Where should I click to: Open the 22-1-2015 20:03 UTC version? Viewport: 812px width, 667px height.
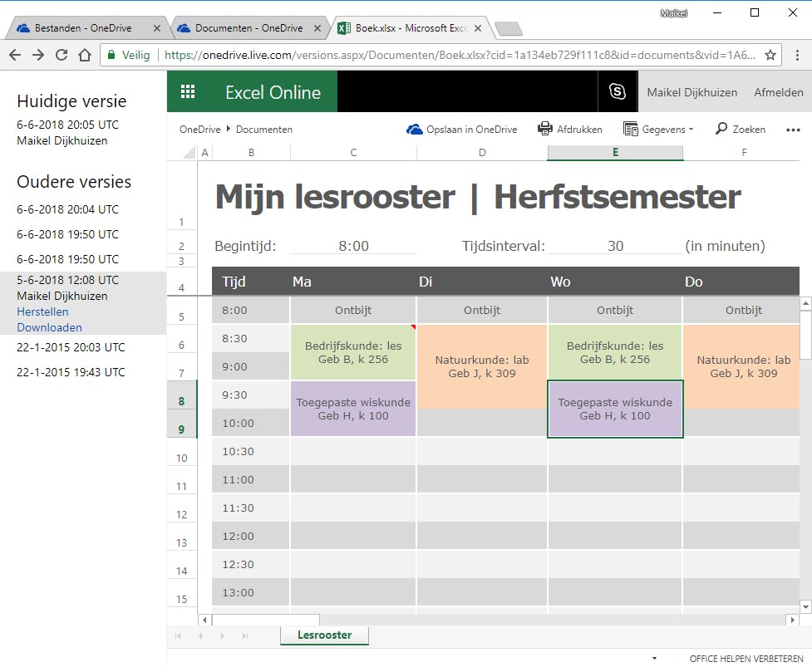tap(71, 347)
